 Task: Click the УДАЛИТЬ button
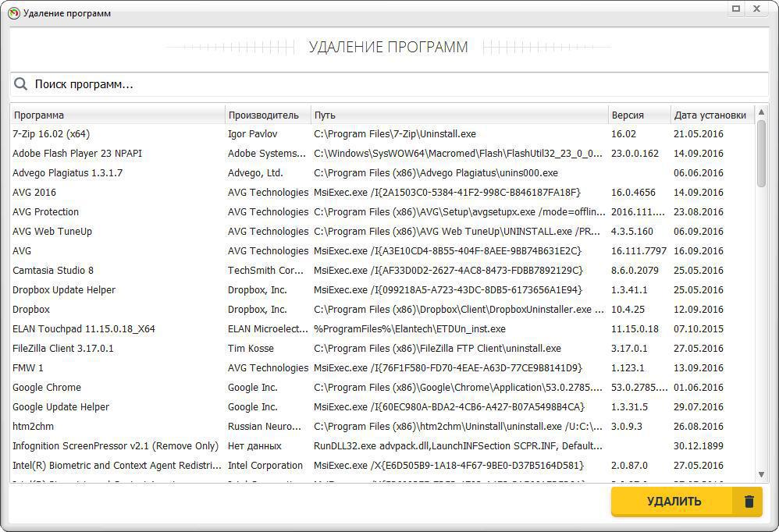tap(687, 502)
